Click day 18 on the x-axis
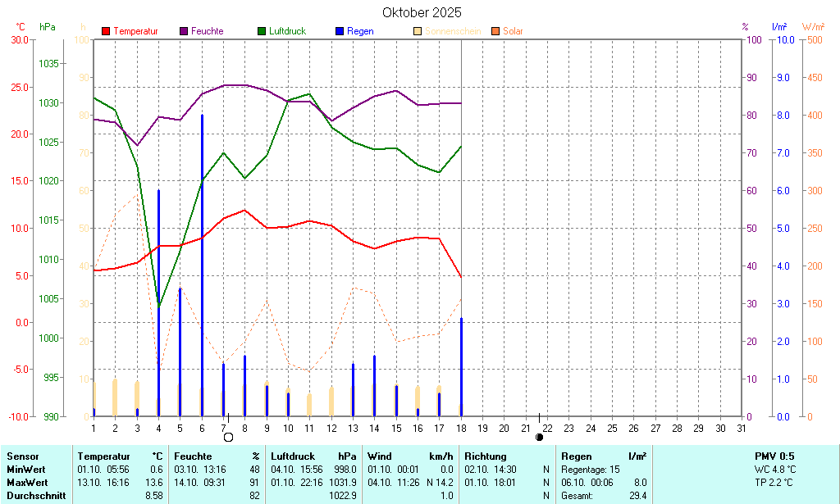Screen dimensions: 840x504 tap(461, 428)
